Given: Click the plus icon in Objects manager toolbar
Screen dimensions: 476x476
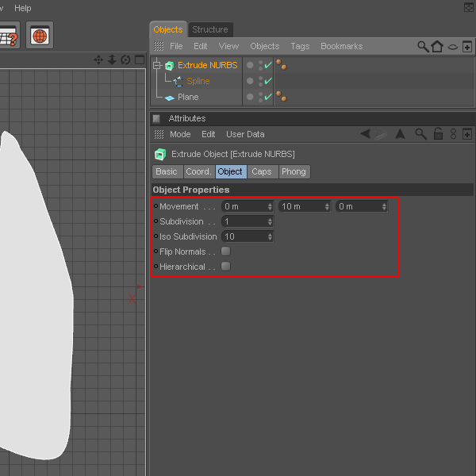Looking at the screenshot, I should click(467, 47).
